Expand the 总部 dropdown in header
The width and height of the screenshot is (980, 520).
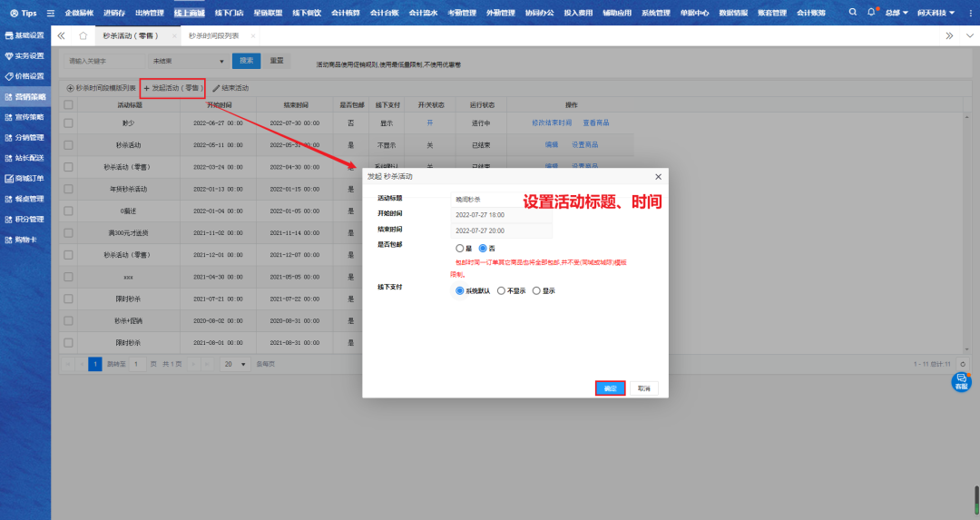[897, 13]
